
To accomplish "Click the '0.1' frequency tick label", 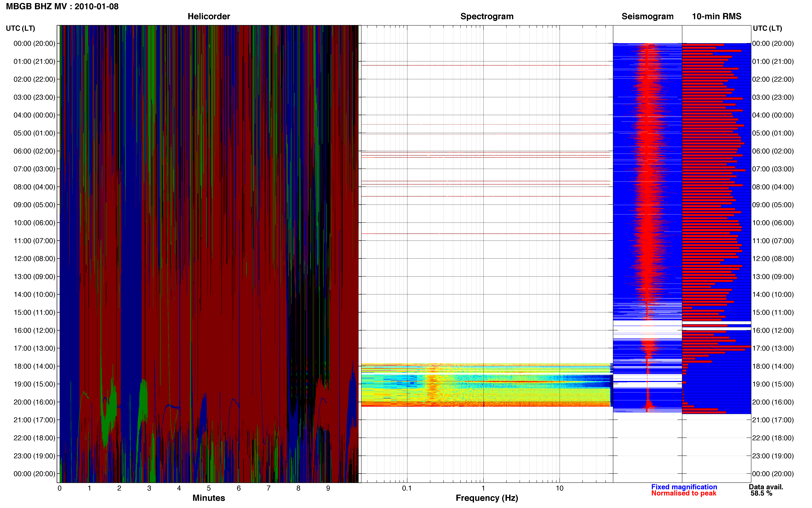I will (407, 488).
